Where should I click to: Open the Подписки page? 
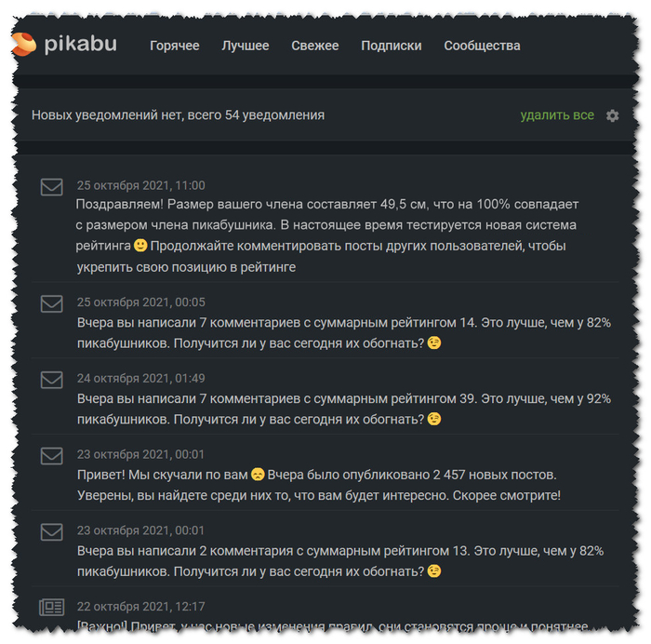click(x=392, y=46)
